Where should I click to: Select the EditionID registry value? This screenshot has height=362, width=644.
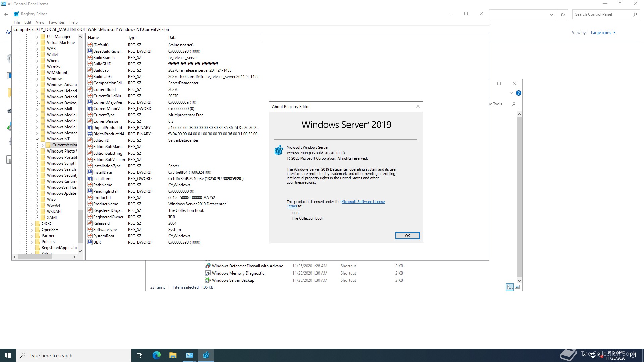[101, 140]
